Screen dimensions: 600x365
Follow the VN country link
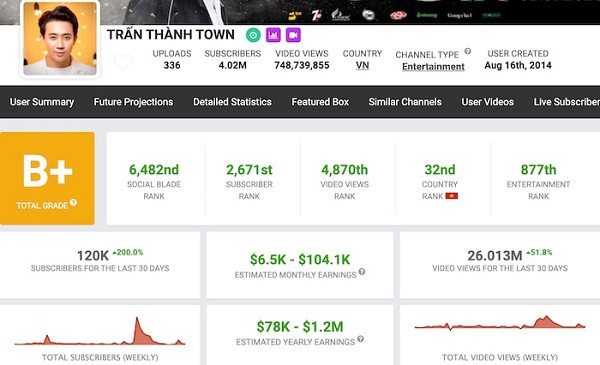pos(362,65)
